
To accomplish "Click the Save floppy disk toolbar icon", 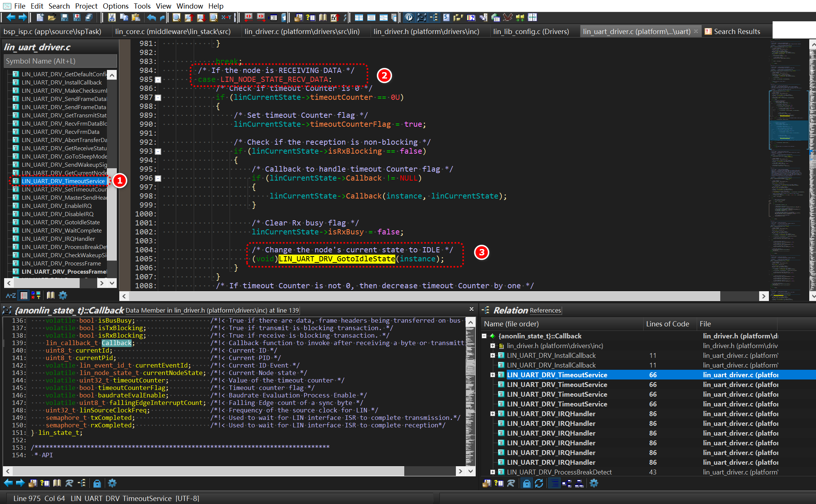I will click(64, 17).
